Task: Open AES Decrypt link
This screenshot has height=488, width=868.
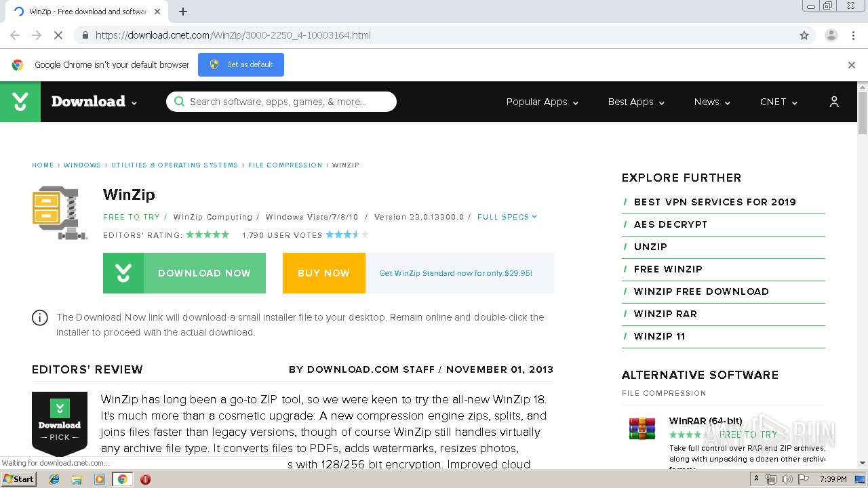Action: [x=671, y=224]
